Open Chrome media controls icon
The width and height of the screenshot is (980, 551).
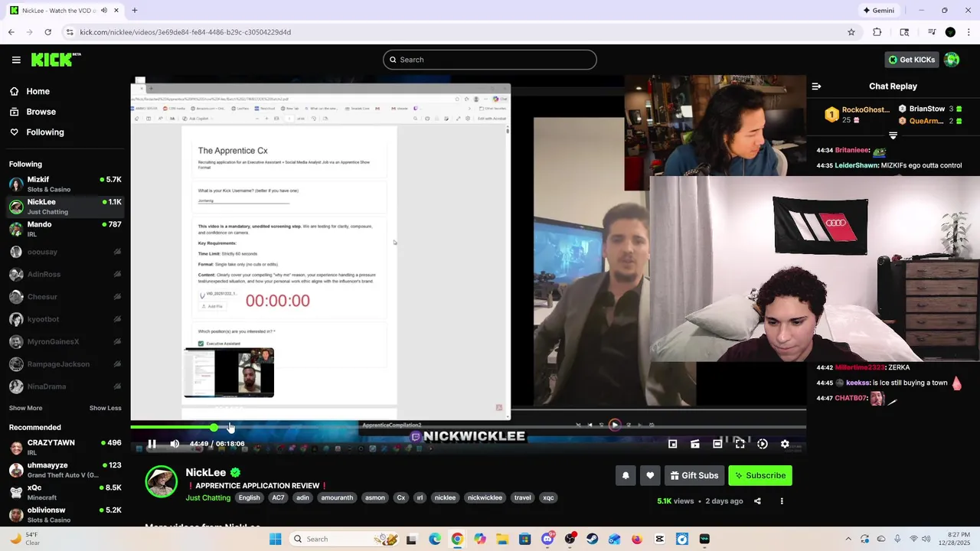tap(932, 32)
